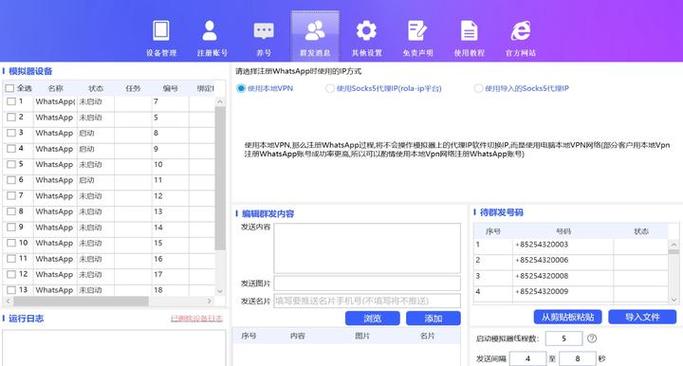
Task: Click the number list scroll-down arrow
Action: coord(674,299)
